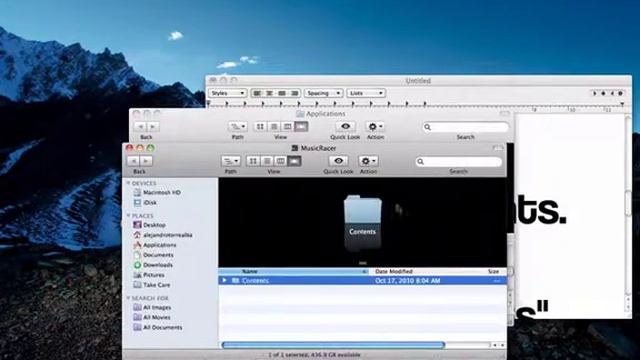Screen dimensions: 640x360
Task: Justify text in Untitled window
Action: 282,93
